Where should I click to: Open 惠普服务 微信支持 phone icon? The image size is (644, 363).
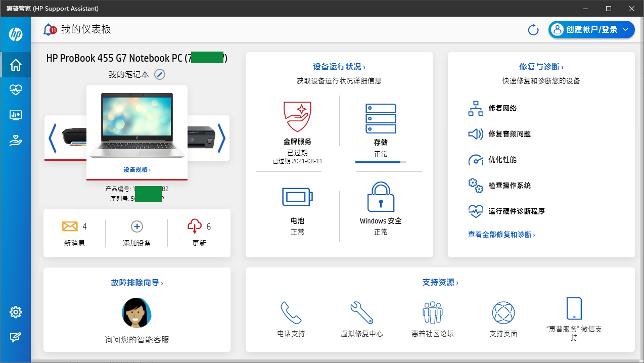pos(574,308)
